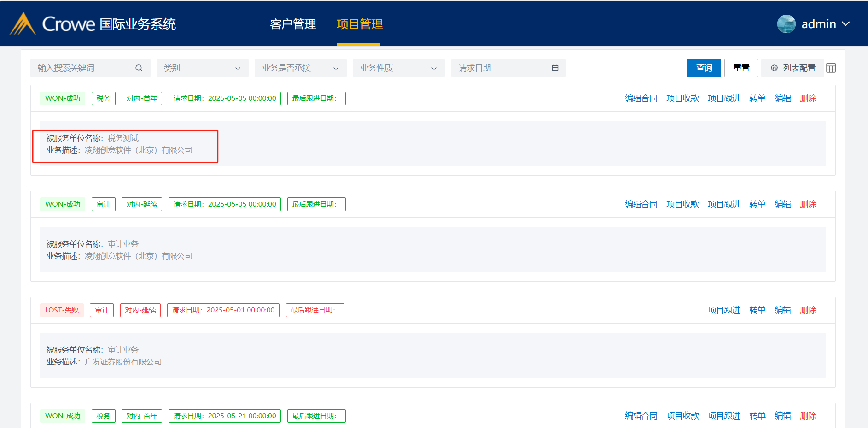Click the 查询 button

704,68
